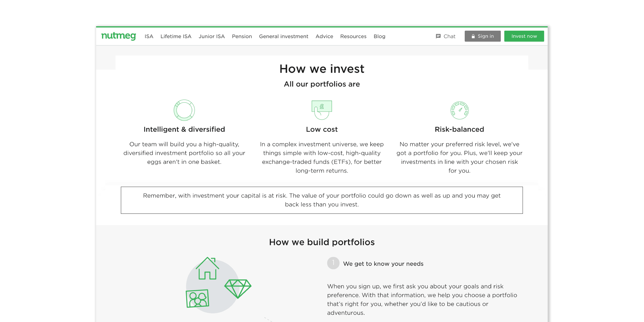Open the Pension nav link
This screenshot has height=322, width=644.
(x=242, y=36)
